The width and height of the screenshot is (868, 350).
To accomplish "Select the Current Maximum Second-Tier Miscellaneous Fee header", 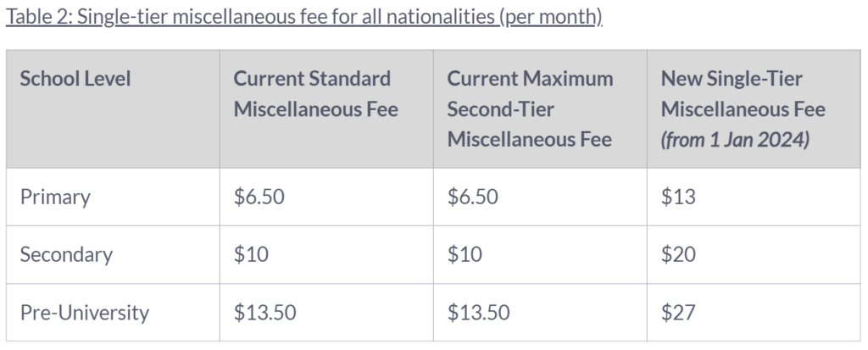I will point(530,108).
